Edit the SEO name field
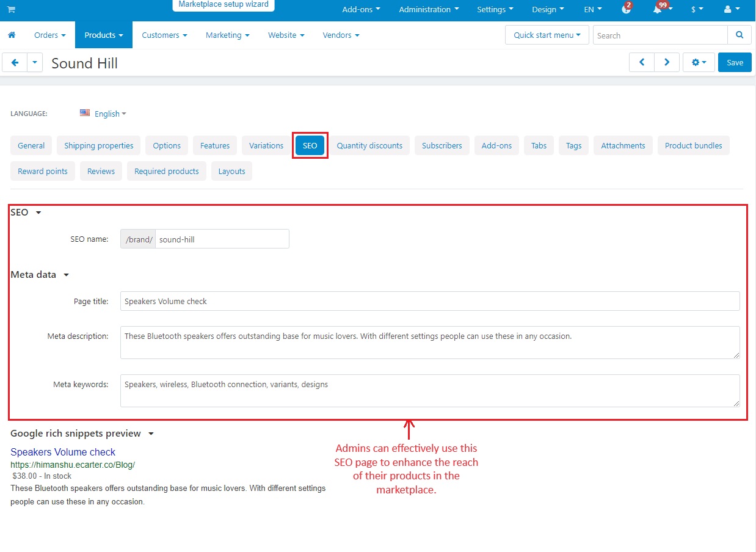The width and height of the screenshot is (756, 552). [x=222, y=239]
